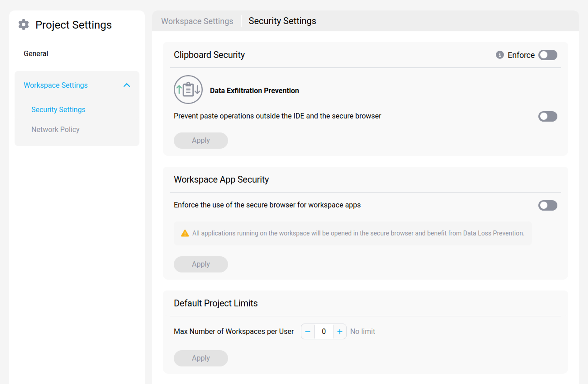This screenshot has width=588, height=384.
Task: Open the General settings section
Action: (36, 54)
